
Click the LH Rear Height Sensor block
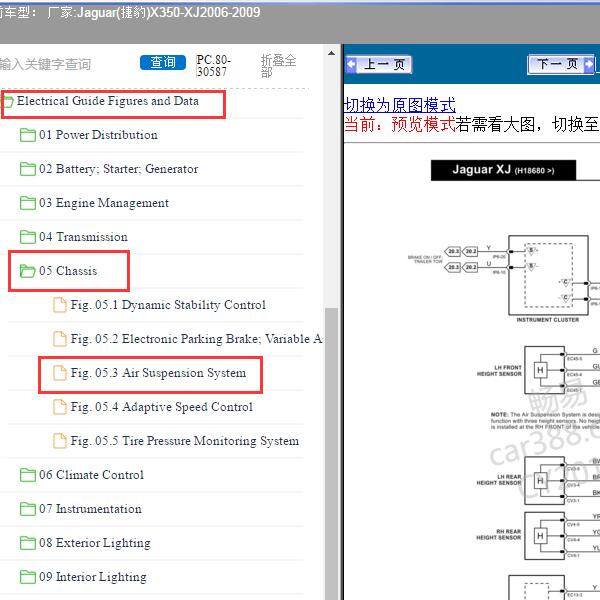(x=545, y=480)
